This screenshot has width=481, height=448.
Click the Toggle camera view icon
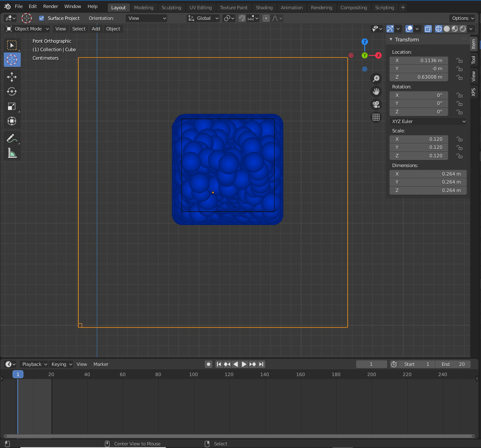click(376, 104)
